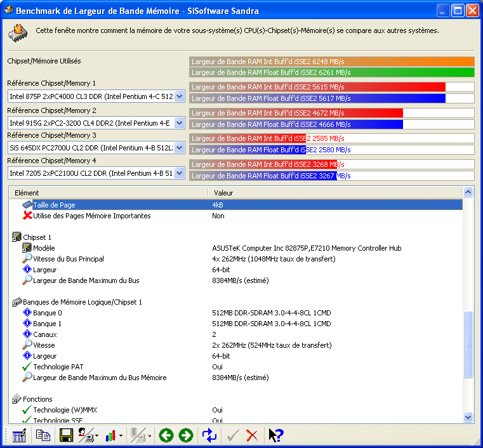Open the dropdown arrow beside bar chart icon
The height and width of the screenshot is (448, 483).
121,436
